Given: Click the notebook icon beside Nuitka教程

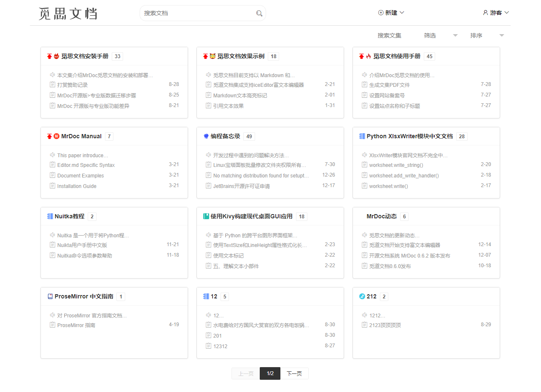Looking at the screenshot, I should click(50, 216).
